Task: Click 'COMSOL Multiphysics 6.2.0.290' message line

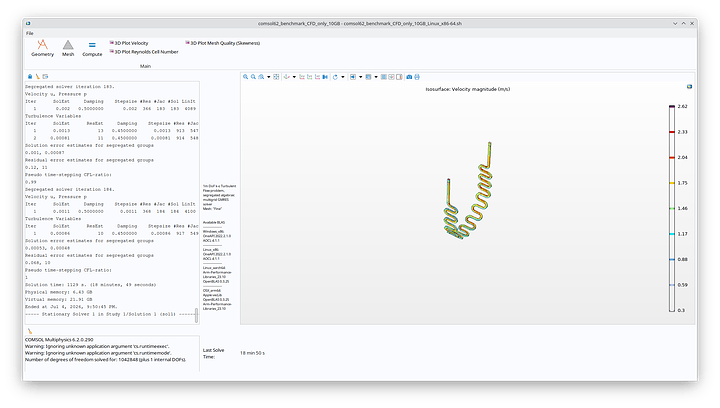Action: click(59, 340)
